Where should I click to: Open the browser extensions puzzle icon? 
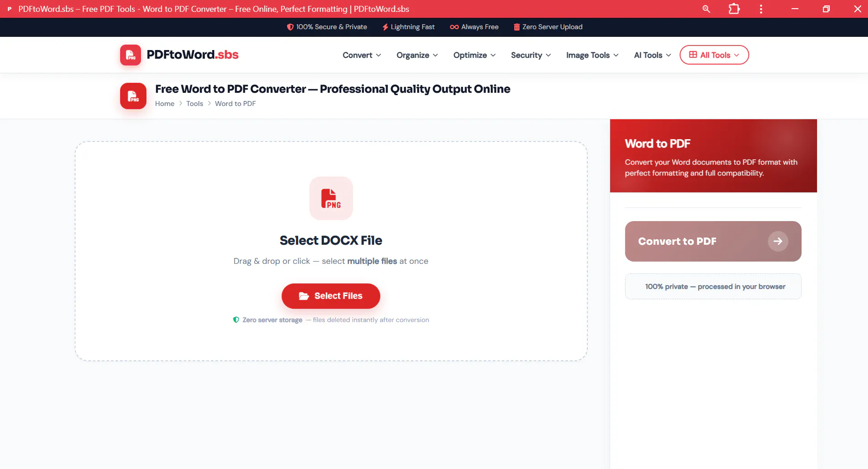coord(734,9)
